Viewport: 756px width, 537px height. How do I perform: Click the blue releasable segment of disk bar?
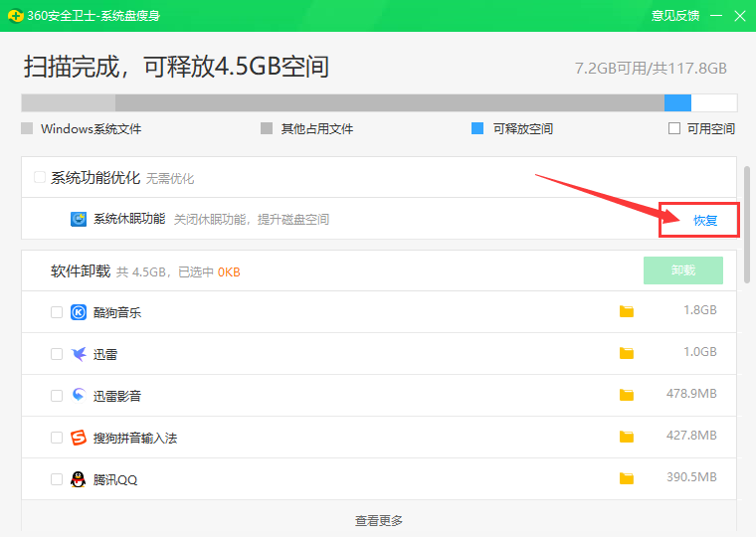click(x=677, y=103)
